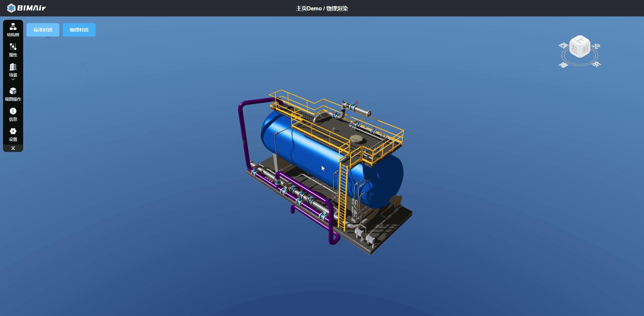Screen dimensions: 644x316
Task: Select the 左 left face of view cube
Action: coord(574,50)
